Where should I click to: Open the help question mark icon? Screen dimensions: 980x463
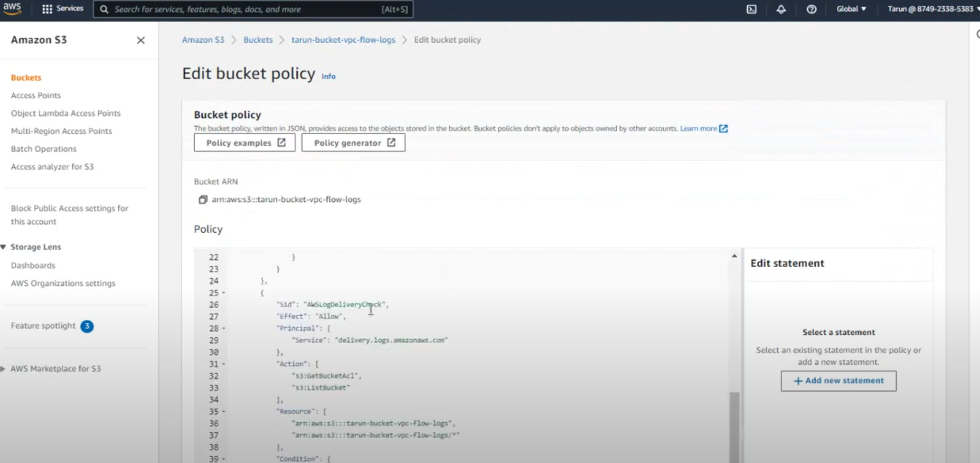tap(812, 9)
